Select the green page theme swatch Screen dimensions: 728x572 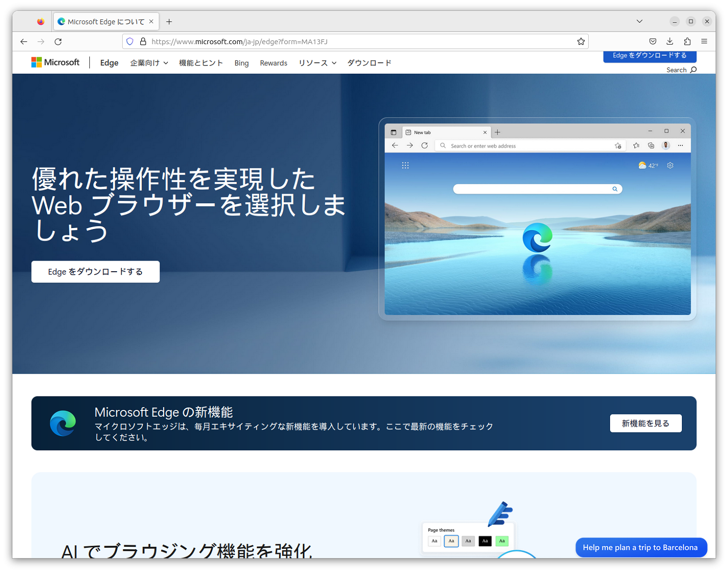[x=502, y=541]
